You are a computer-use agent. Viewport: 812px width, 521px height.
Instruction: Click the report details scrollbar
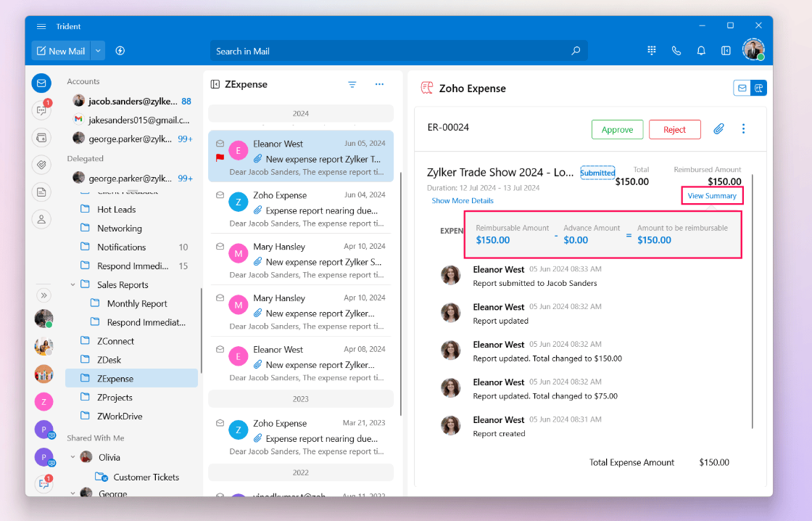[x=753, y=302]
